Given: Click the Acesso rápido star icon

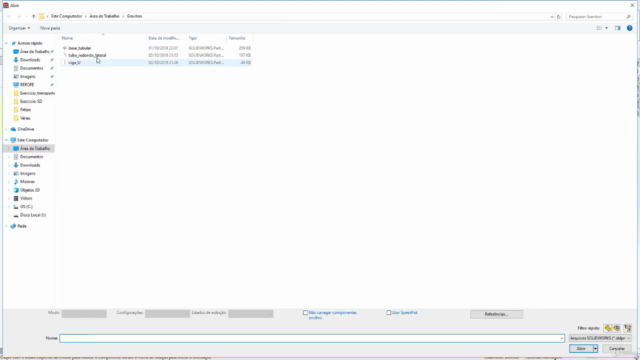Looking at the screenshot, I should click(13, 43).
